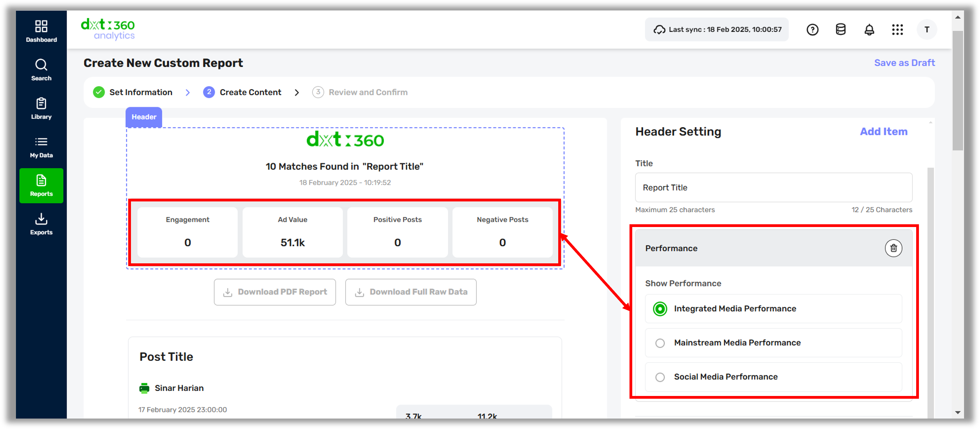Click the Header Setting panel scrollbar
This screenshot has width=980, height=429.
tap(930, 293)
